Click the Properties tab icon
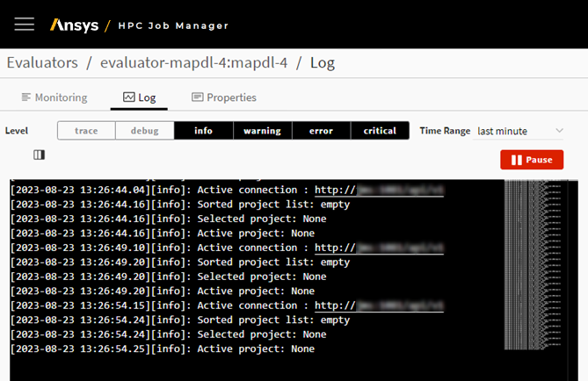The height and width of the screenshot is (381, 588). point(197,97)
